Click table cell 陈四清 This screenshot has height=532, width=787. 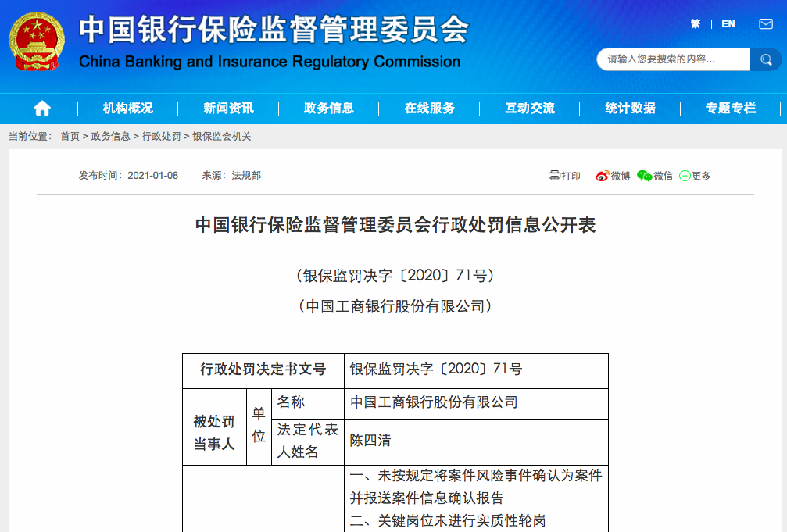pos(476,441)
